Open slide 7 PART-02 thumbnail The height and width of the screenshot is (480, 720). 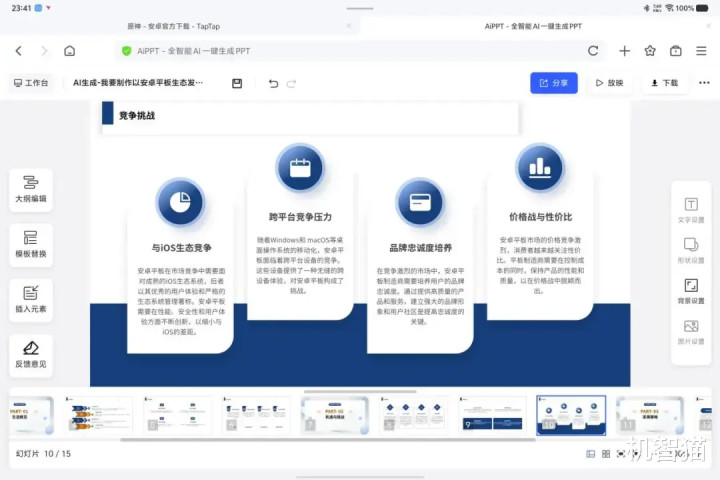pyautogui.click(x=335, y=415)
